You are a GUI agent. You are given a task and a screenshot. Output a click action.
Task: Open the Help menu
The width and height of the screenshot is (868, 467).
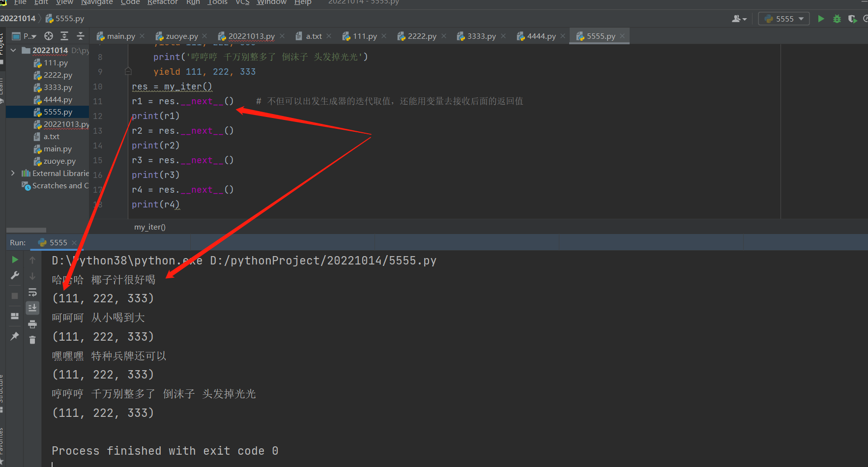coord(303,2)
